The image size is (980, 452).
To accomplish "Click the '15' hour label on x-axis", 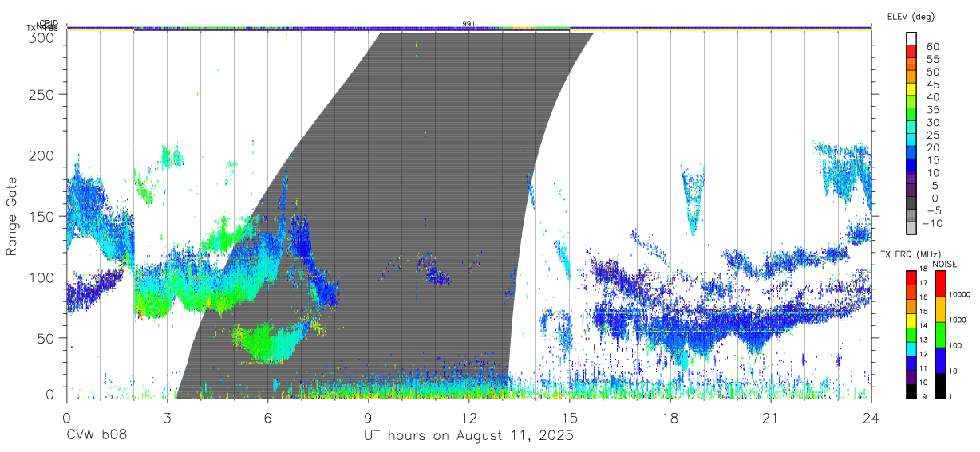I will point(570,417).
